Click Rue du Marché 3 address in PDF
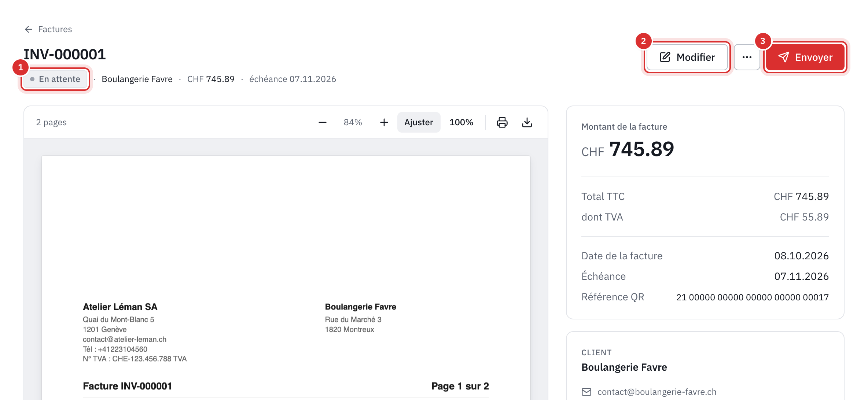Image resolution: width=868 pixels, height=400 pixels. (353, 319)
